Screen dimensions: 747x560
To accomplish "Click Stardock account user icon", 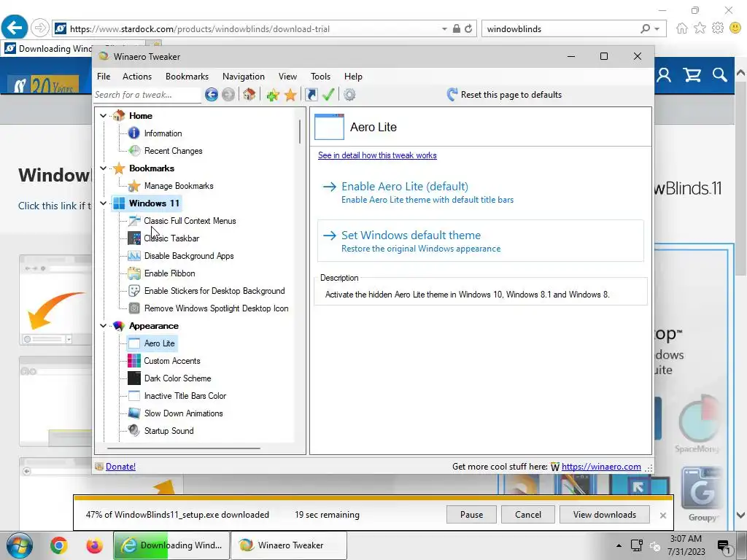I will click(664, 75).
